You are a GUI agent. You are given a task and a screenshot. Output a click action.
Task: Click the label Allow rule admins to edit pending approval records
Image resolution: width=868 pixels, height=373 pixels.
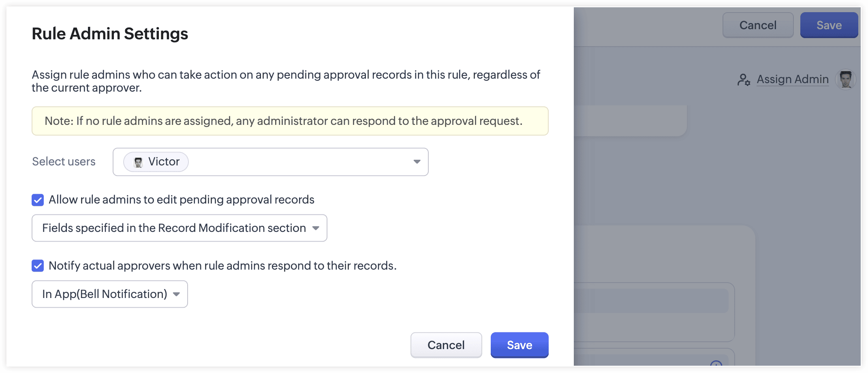[x=182, y=200]
